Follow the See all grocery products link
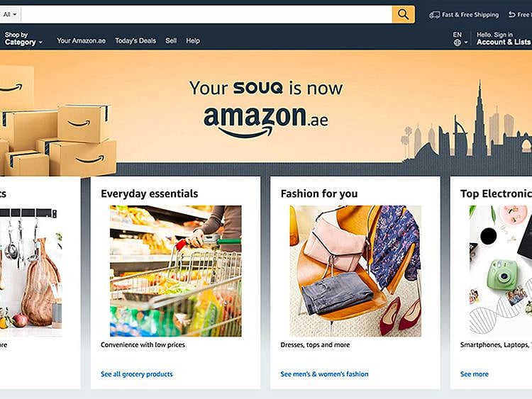This screenshot has width=532, height=399. click(x=137, y=374)
